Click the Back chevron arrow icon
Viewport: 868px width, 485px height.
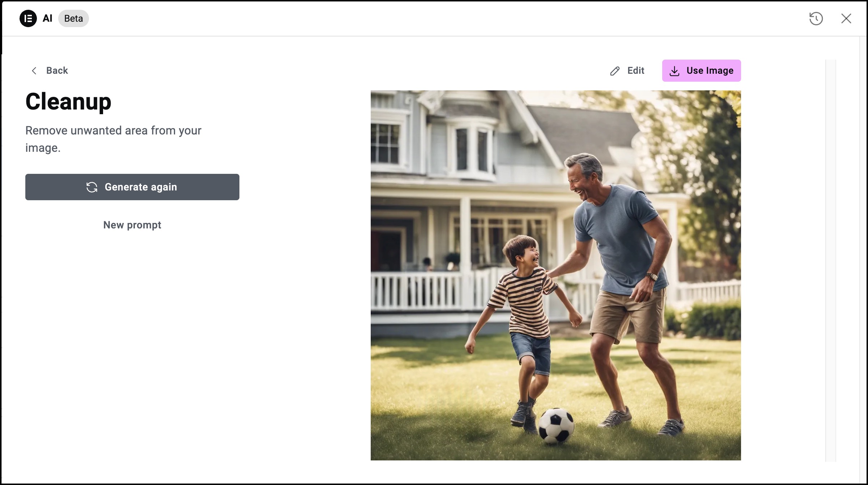coord(33,70)
